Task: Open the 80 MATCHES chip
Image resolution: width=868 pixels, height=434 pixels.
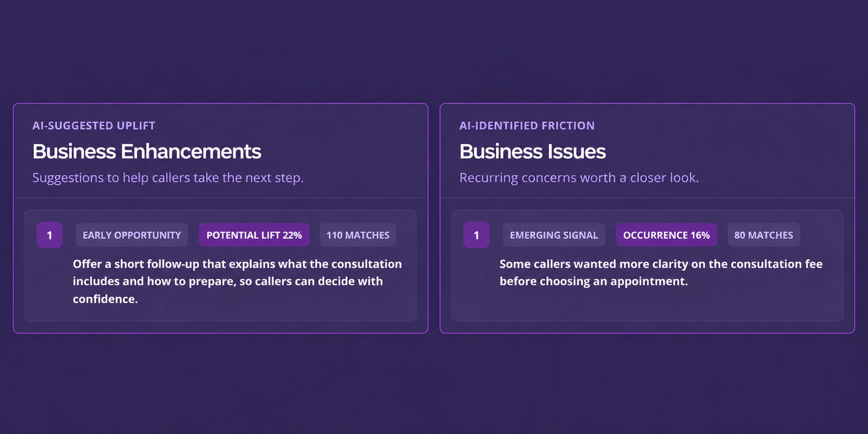Action: point(764,235)
